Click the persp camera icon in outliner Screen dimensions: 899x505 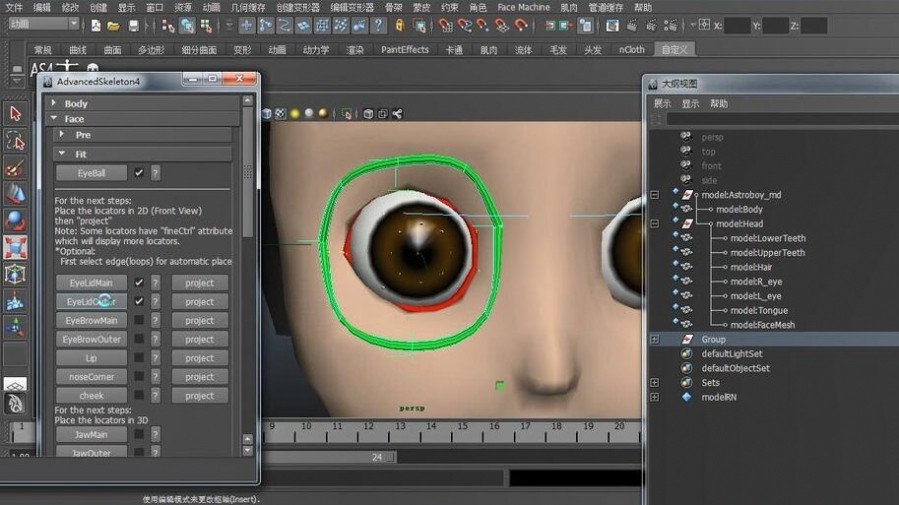coord(686,136)
